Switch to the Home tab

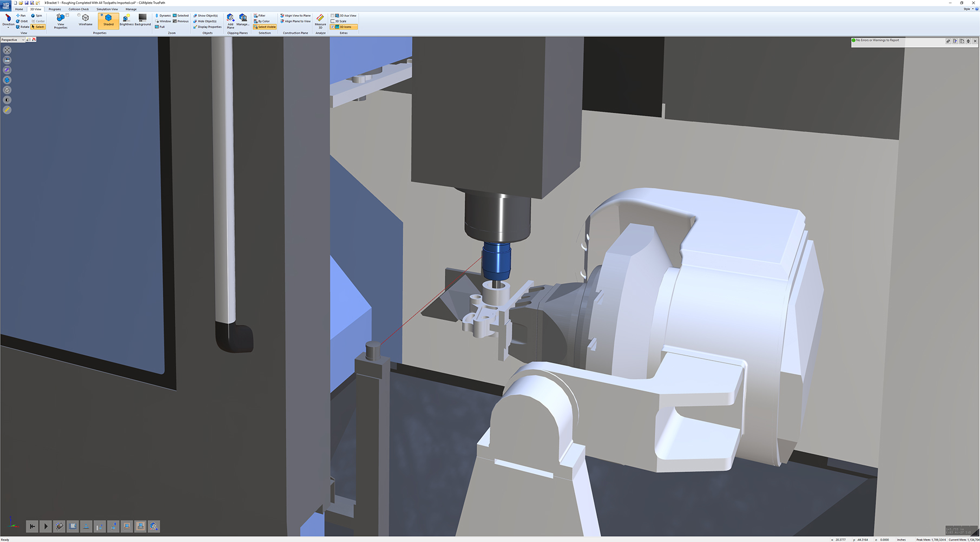tap(19, 9)
